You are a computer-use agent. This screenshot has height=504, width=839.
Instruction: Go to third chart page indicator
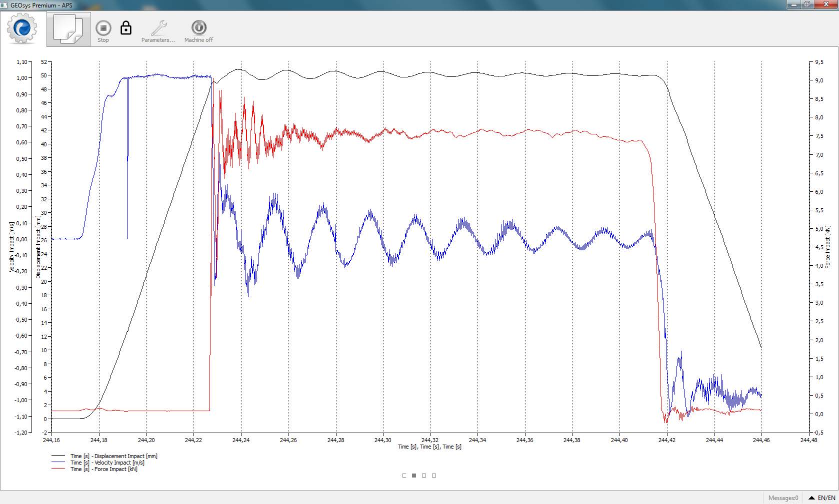pos(424,476)
